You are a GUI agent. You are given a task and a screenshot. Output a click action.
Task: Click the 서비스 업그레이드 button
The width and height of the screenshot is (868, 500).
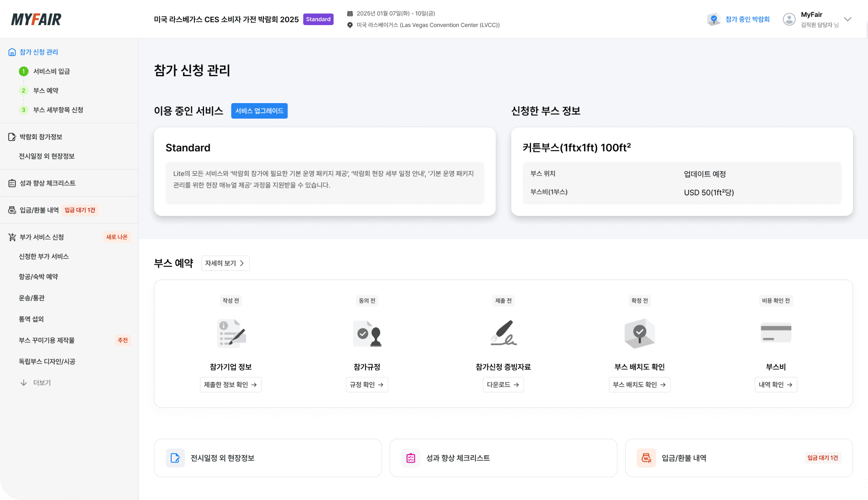[259, 111]
